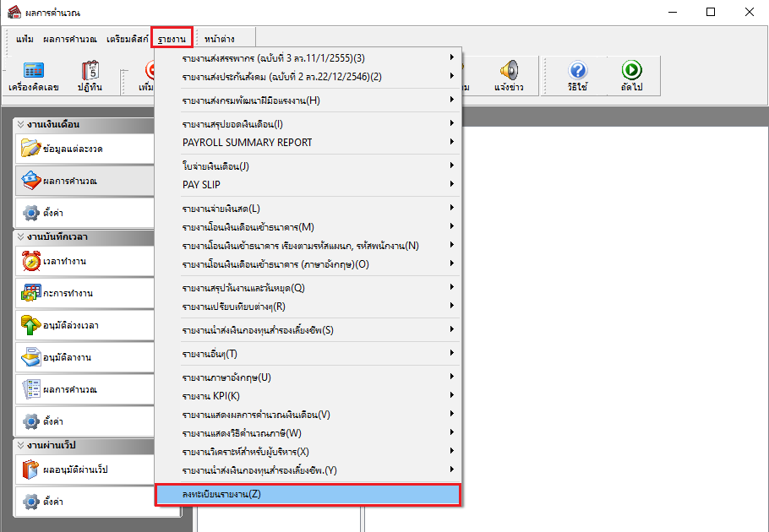Open ตั้งค่า under งานผ่านเว็บ section
Screen dimensions: 769x532
tap(85, 502)
